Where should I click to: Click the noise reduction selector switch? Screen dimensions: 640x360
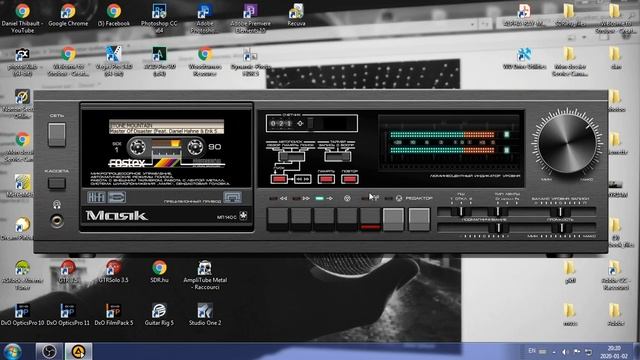[461, 211]
